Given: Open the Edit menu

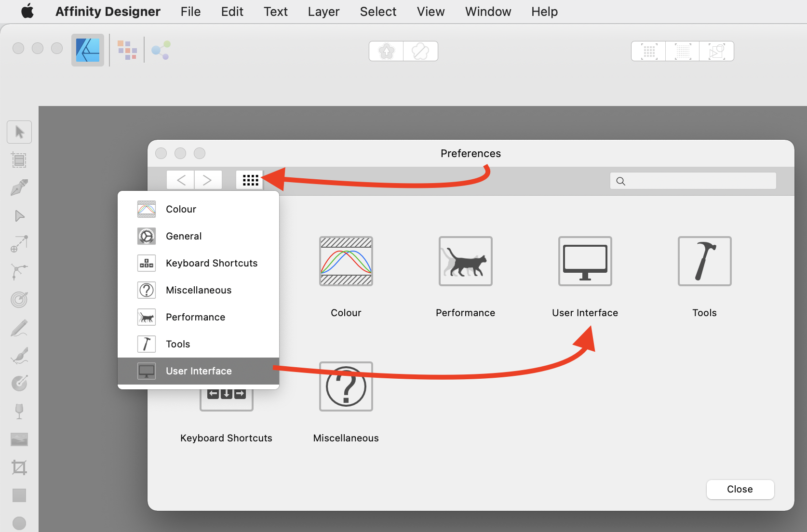Looking at the screenshot, I should pyautogui.click(x=232, y=12).
